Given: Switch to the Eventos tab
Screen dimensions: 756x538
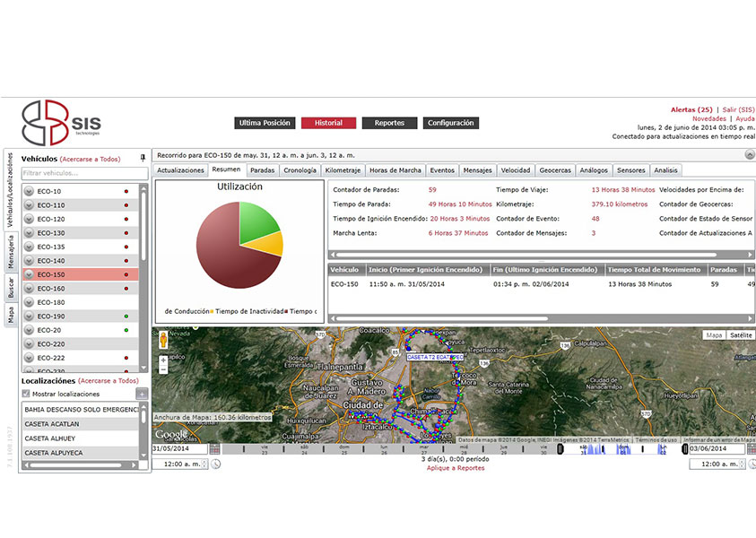Looking at the screenshot, I should 442,170.
